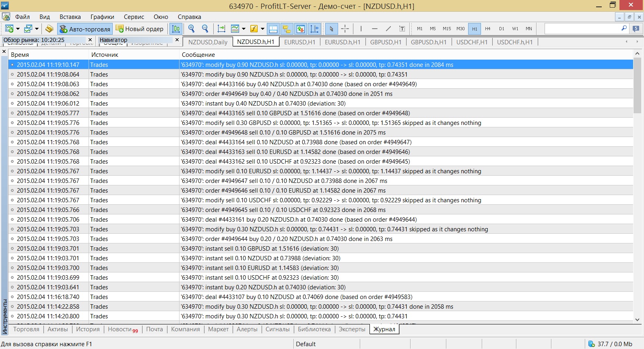Close the Навигатор panel
The height and width of the screenshot is (349, 644).
click(x=177, y=39)
